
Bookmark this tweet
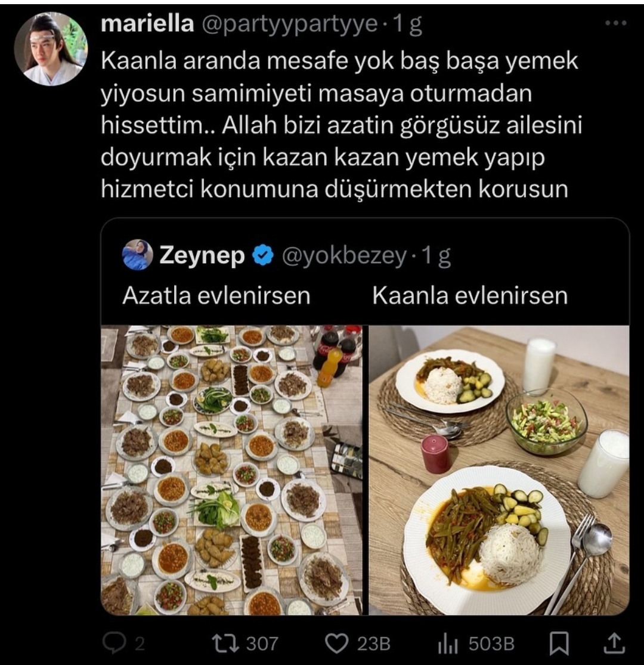[x=558, y=643]
